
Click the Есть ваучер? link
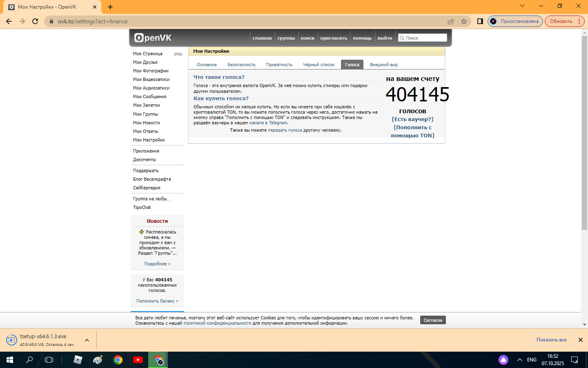(412, 119)
